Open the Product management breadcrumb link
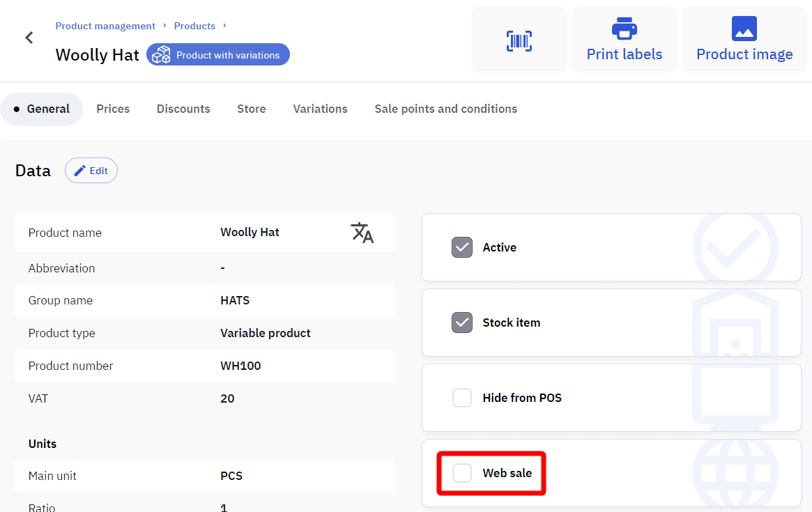 (105, 26)
